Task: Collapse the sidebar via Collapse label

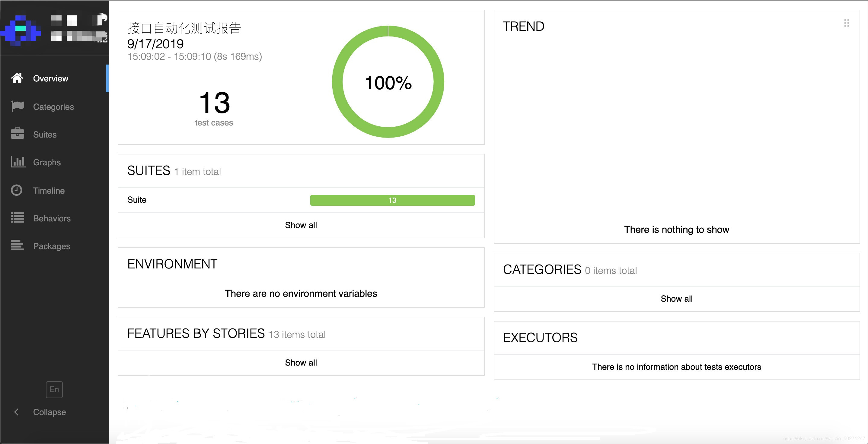Action: coord(49,412)
